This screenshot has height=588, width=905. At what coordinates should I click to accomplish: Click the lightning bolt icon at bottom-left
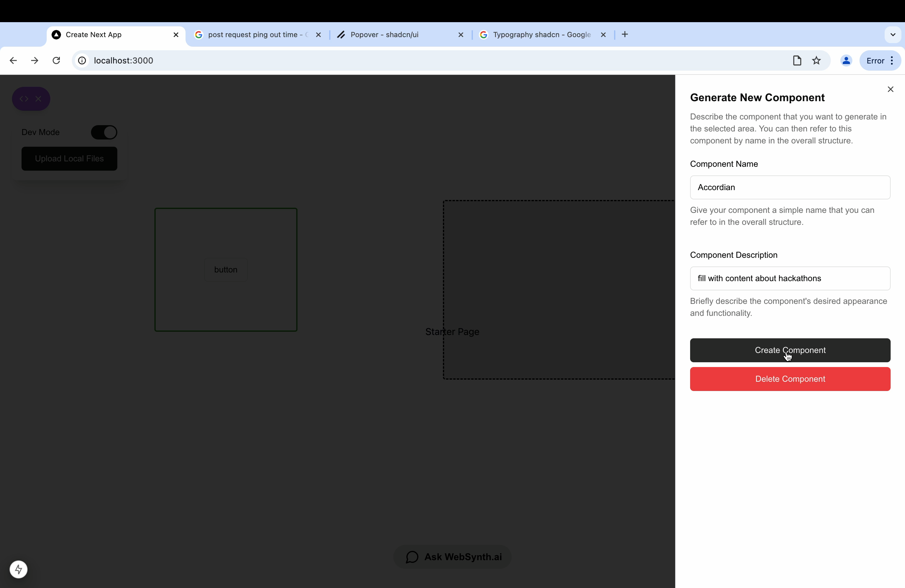[18, 569]
